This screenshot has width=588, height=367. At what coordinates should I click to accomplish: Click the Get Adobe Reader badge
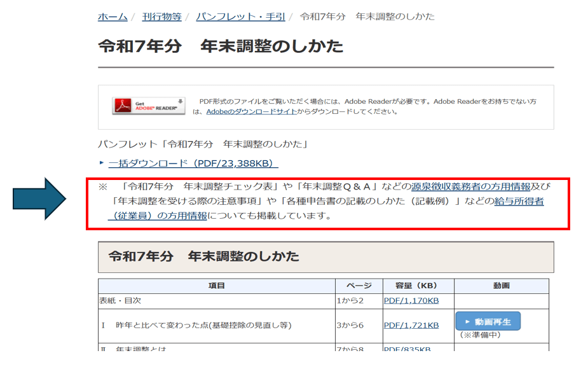pyautogui.click(x=148, y=106)
